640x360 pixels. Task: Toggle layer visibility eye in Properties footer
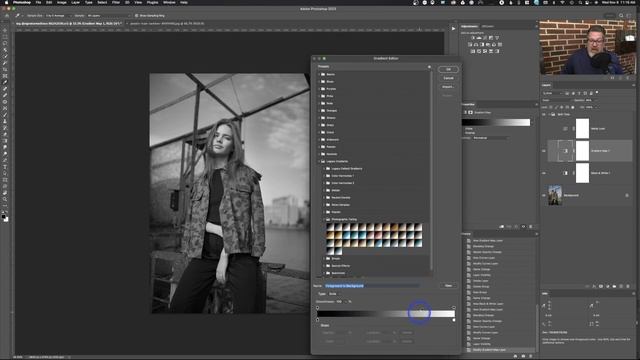coord(523,227)
